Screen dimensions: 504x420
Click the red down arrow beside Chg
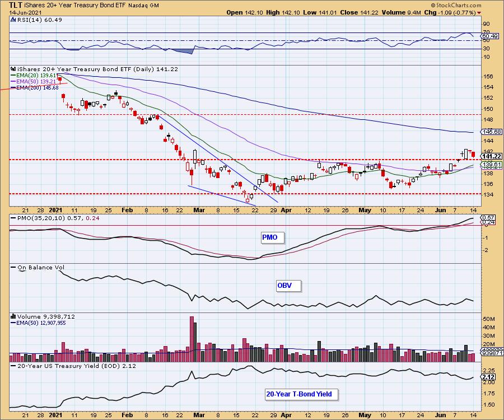[x=479, y=13]
